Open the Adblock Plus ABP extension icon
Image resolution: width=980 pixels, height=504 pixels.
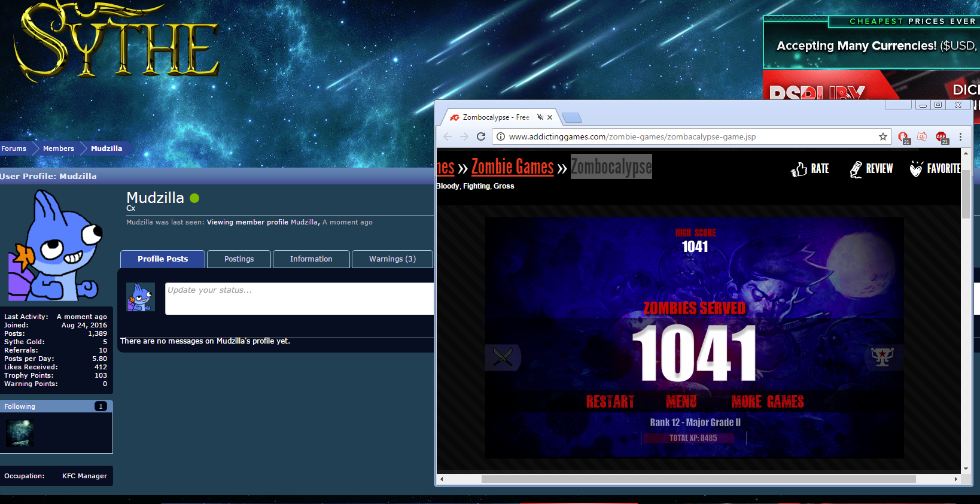tap(942, 137)
